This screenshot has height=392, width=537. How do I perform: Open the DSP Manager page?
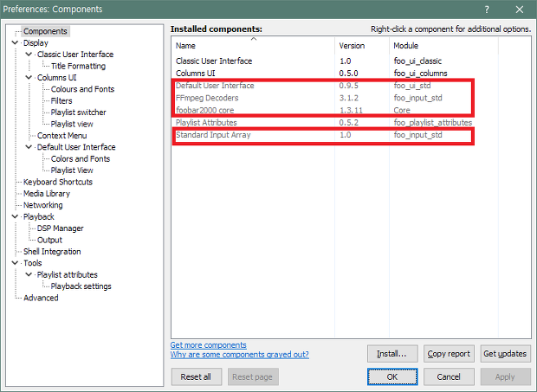point(60,228)
